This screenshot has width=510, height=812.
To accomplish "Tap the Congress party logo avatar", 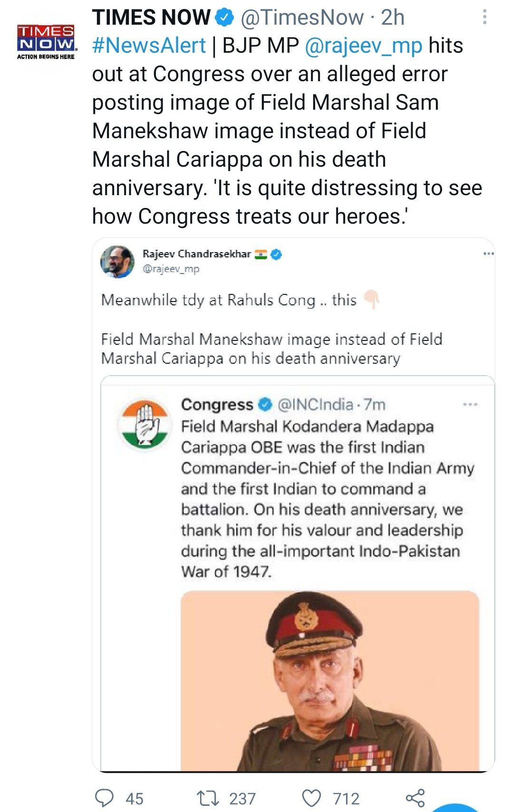I will tap(144, 423).
